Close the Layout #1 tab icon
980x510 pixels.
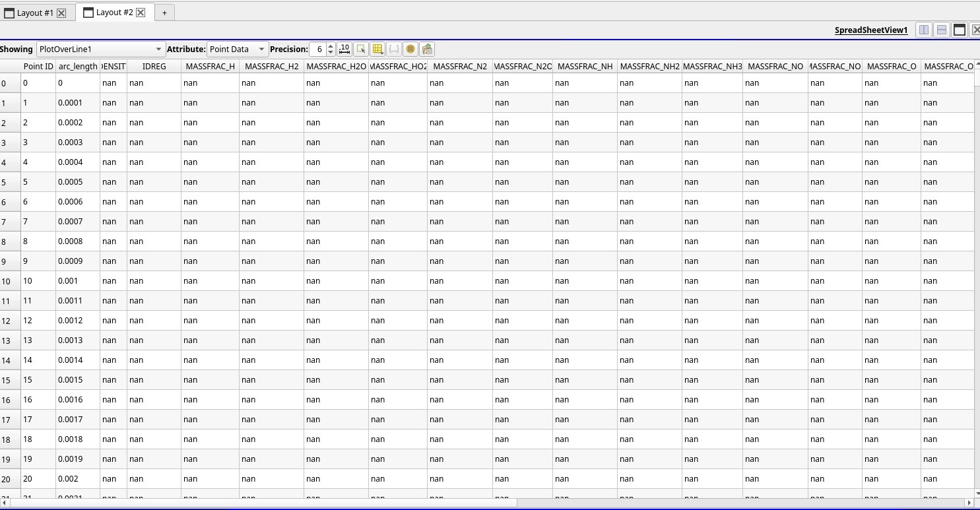click(61, 13)
